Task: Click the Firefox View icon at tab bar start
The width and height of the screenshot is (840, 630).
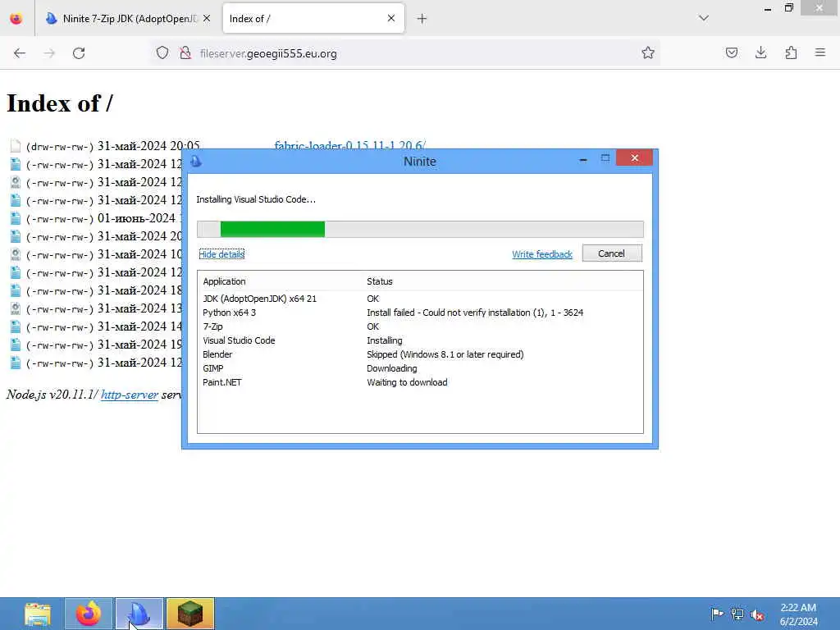Action: pos(16,19)
